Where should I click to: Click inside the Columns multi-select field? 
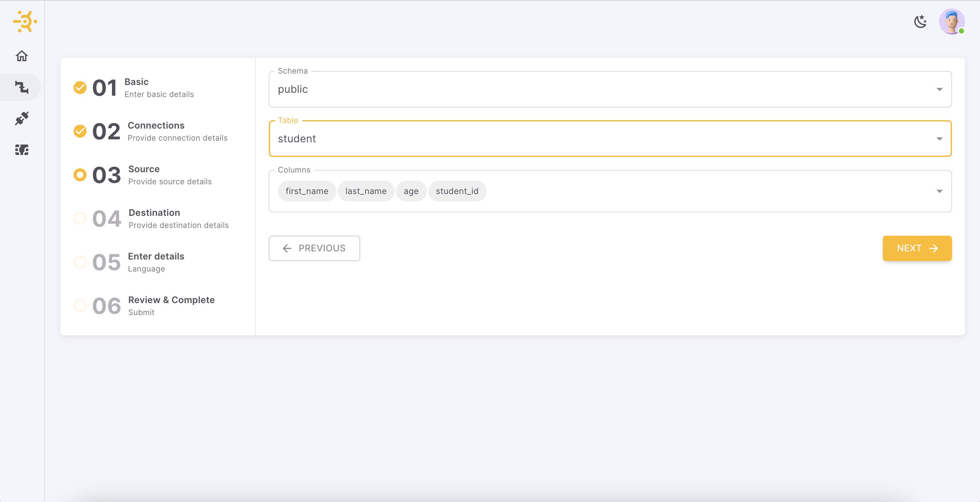(x=610, y=191)
